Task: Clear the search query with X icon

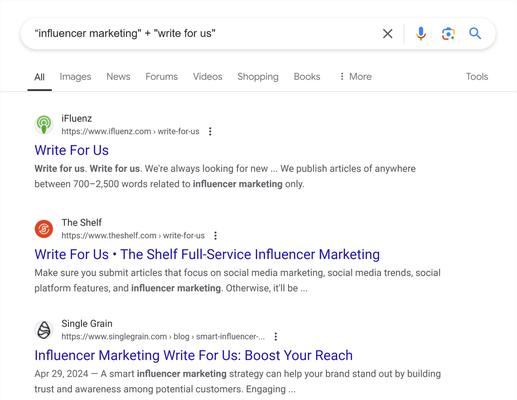Action: [x=387, y=34]
